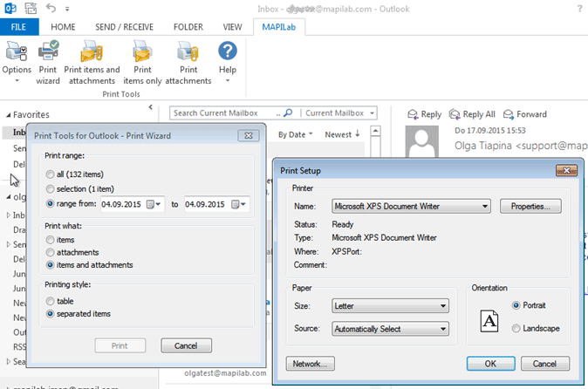Screen dimensions: 588x389
Task: Switch to the HOME tab
Action: click(x=63, y=27)
